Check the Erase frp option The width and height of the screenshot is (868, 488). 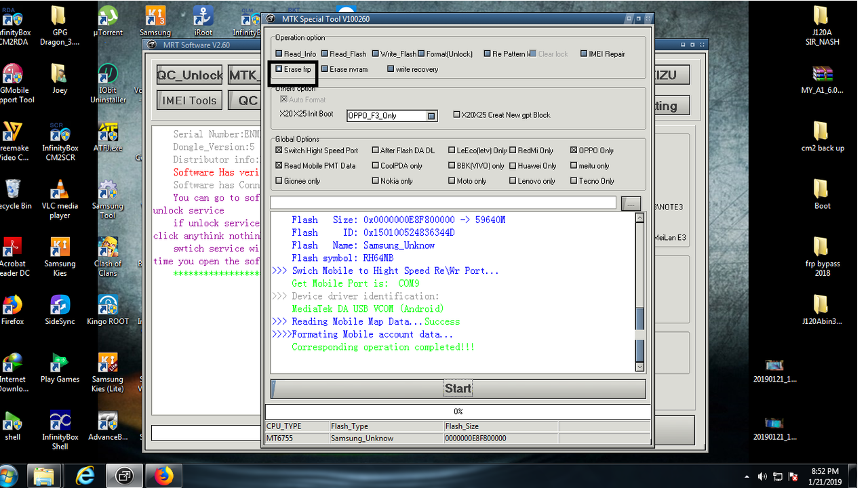279,68
